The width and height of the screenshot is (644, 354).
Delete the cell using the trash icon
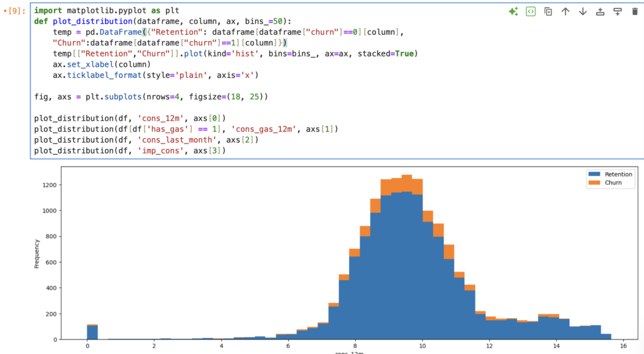click(634, 11)
